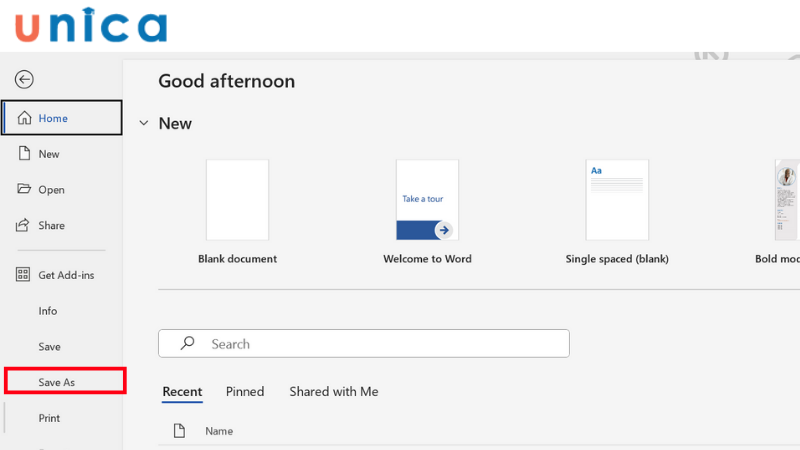This screenshot has width=800, height=450.
Task: Open the Print menu item
Action: coord(49,418)
